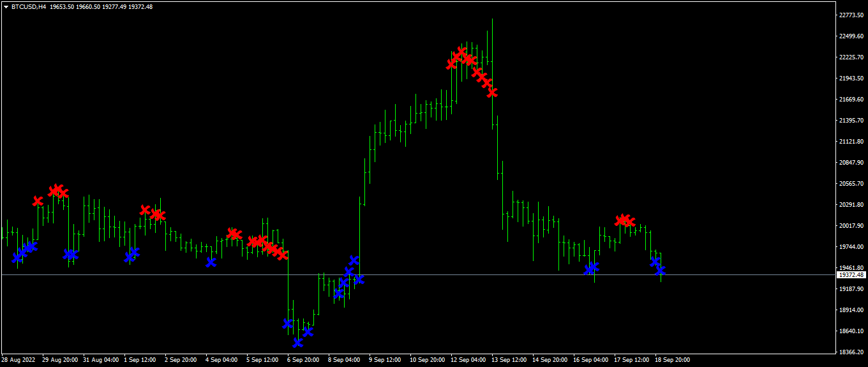
Task: Click the 20291.80 price axis label
Action: tap(853, 204)
